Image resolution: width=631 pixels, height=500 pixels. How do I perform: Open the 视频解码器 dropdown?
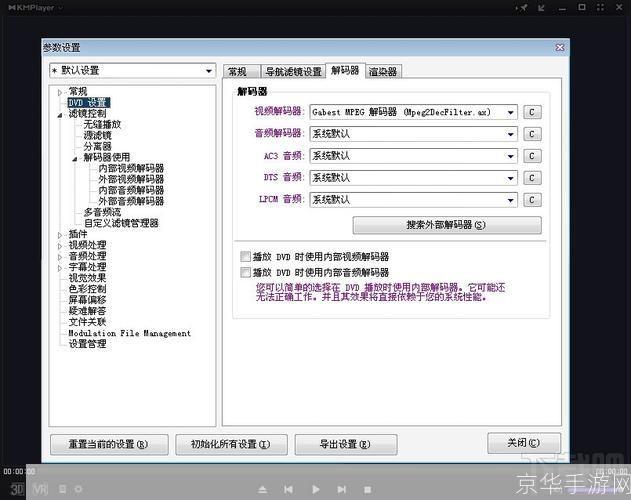coord(413,112)
